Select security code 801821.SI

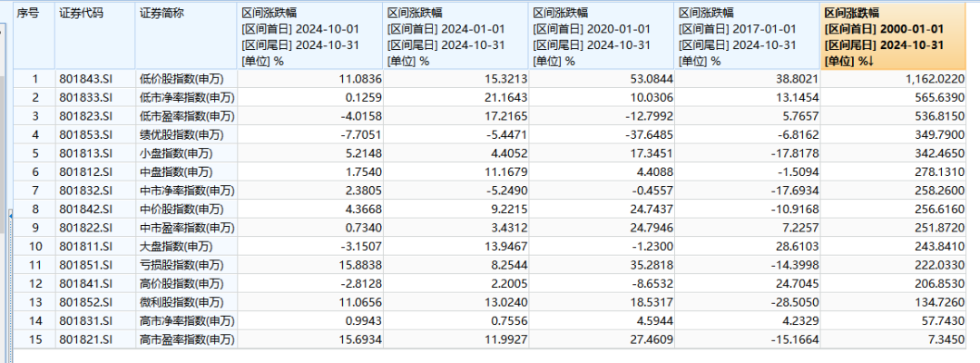coord(84,338)
